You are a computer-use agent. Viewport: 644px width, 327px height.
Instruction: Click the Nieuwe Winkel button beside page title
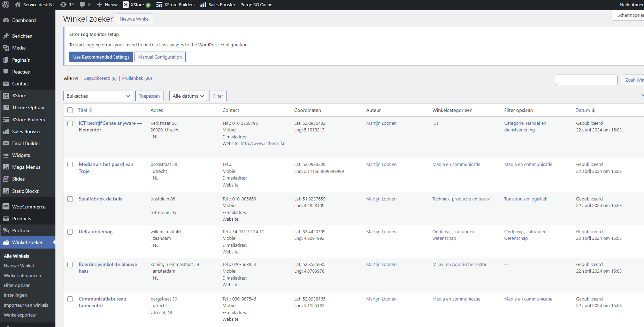[x=135, y=19]
